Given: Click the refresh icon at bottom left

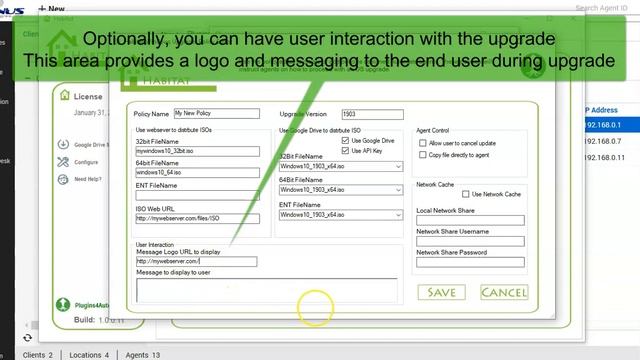Looking at the screenshot, I should pos(27,338).
